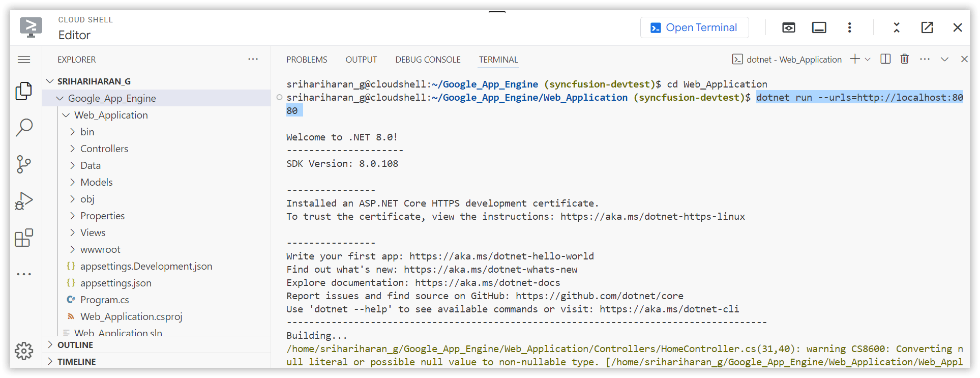Open the Run and Debug view
Screen dimensions: 980x378
click(x=24, y=201)
